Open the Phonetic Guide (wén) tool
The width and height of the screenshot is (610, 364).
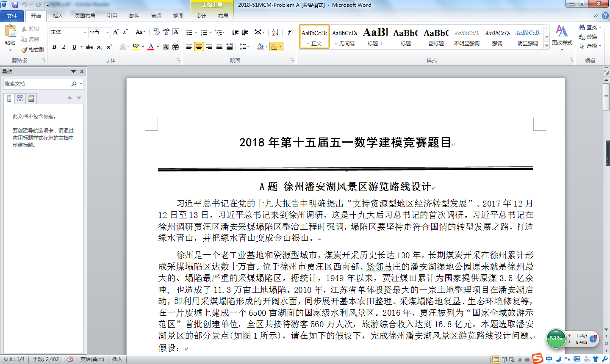[x=166, y=32]
